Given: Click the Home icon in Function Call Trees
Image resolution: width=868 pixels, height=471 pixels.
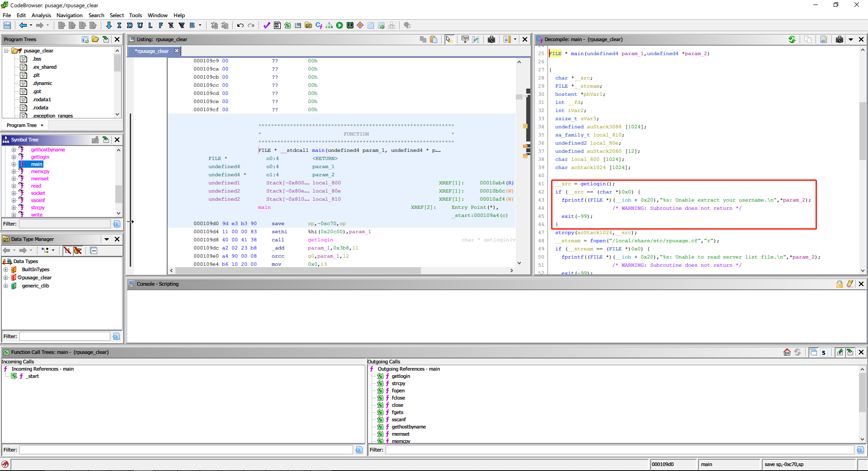Looking at the screenshot, I should (x=787, y=352).
